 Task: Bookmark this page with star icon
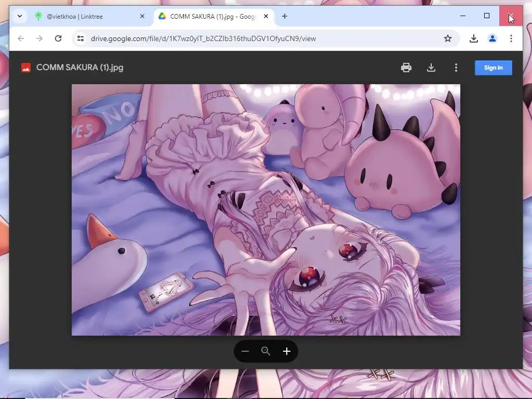[x=448, y=38]
